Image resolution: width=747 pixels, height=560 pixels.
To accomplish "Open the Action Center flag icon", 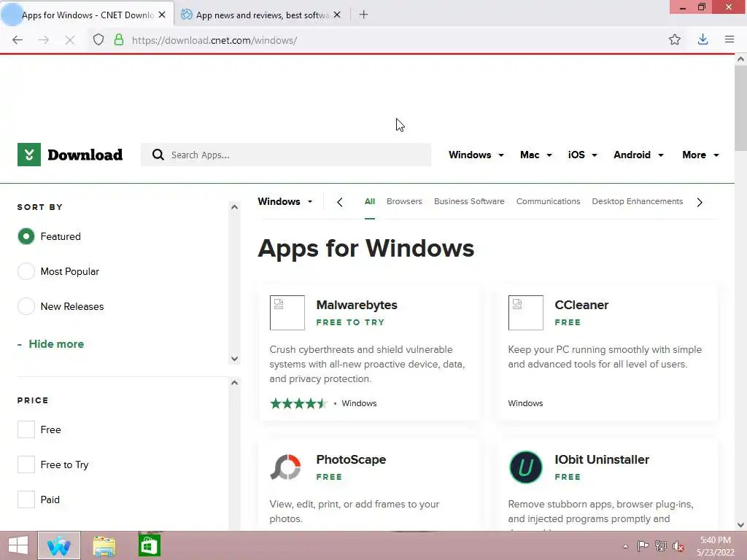I will [643, 546].
